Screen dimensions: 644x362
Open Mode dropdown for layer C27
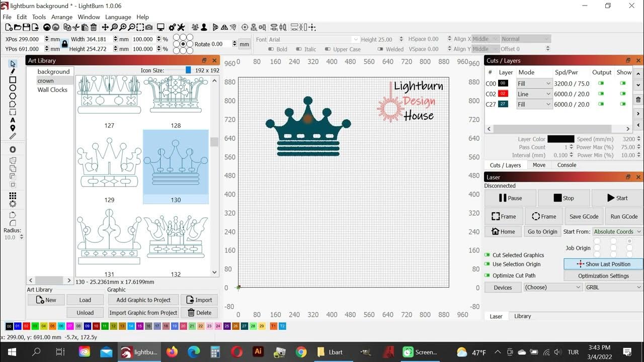tap(534, 105)
